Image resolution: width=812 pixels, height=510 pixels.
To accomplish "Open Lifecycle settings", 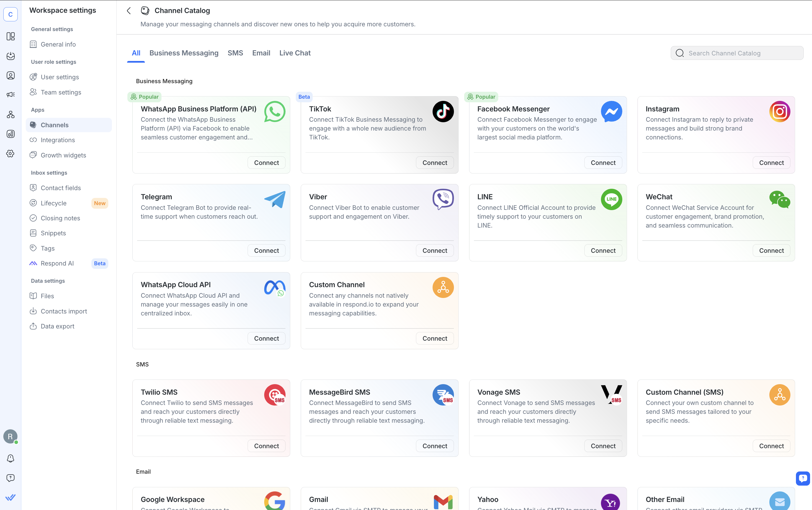I will click(x=69, y=203).
